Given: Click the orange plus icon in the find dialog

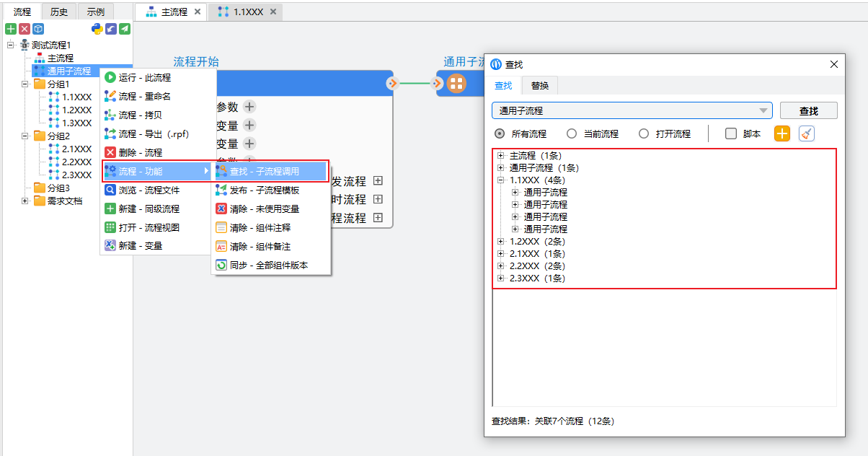Looking at the screenshot, I should point(782,133).
